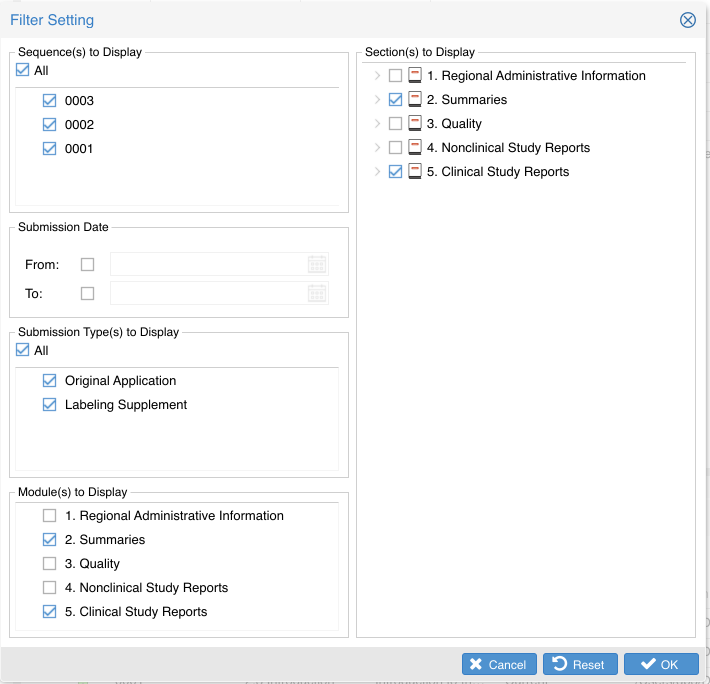Viewport: 710px width, 684px height.
Task: Click the Cancel button
Action: tap(497, 665)
